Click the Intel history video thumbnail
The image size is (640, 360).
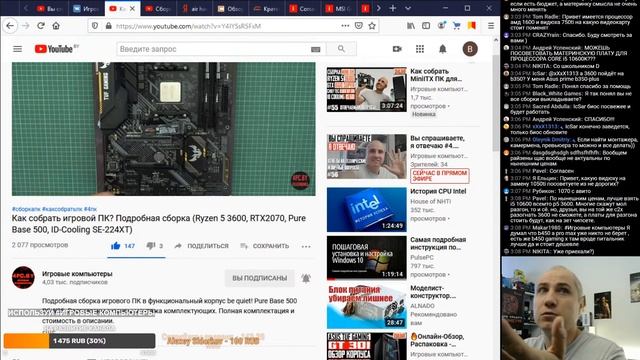(367, 209)
